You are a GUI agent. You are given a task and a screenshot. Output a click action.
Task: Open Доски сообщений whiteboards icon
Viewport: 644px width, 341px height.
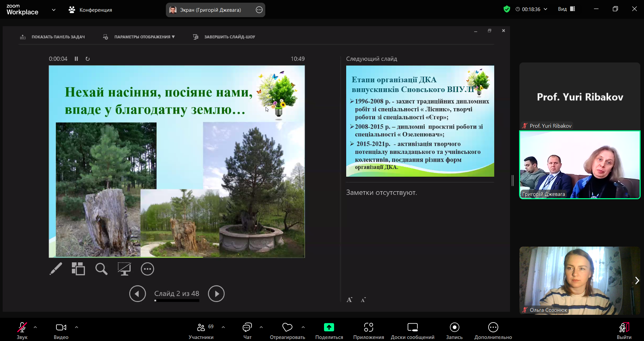click(413, 327)
